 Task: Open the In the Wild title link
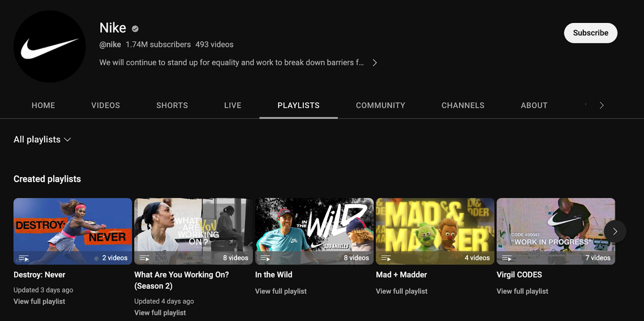[x=274, y=275]
